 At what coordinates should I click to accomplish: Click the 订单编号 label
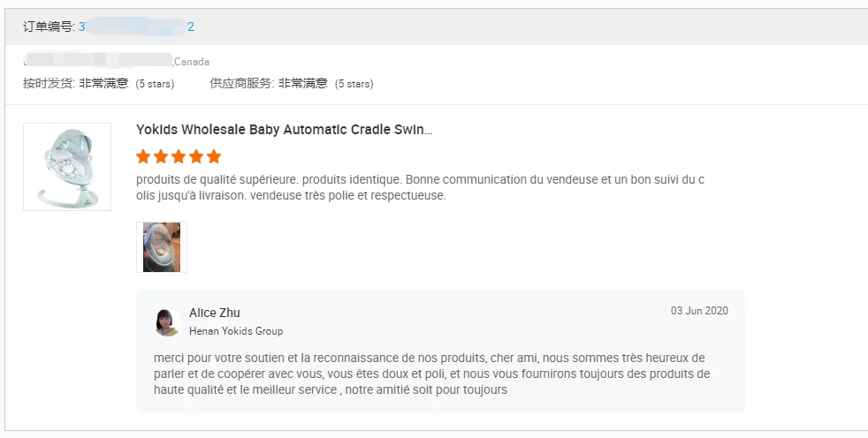48,26
